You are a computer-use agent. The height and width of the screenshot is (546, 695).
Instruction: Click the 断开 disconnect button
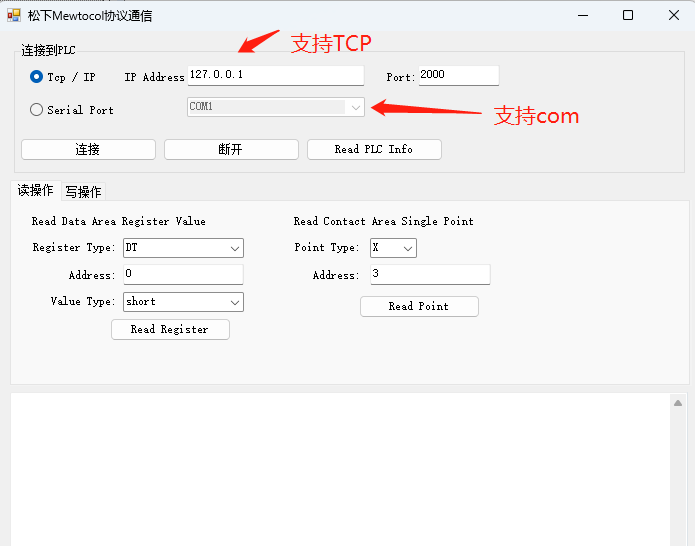pyautogui.click(x=231, y=149)
